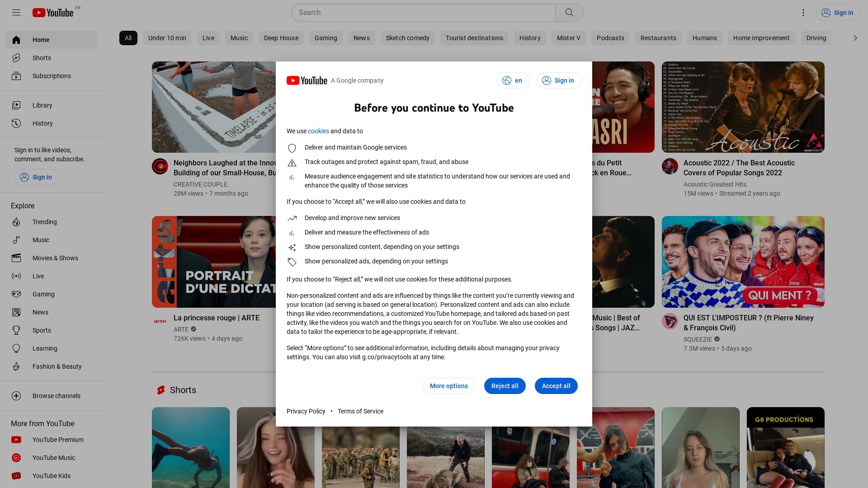This screenshot has width=868, height=488.
Task: Select the Tourist destinations chip
Action: [x=474, y=38]
